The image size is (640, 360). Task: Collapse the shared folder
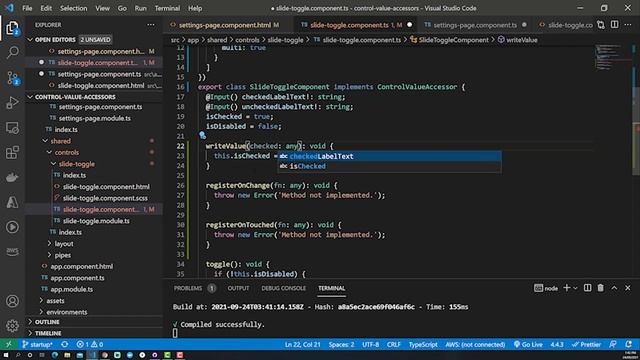(x=45, y=141)
